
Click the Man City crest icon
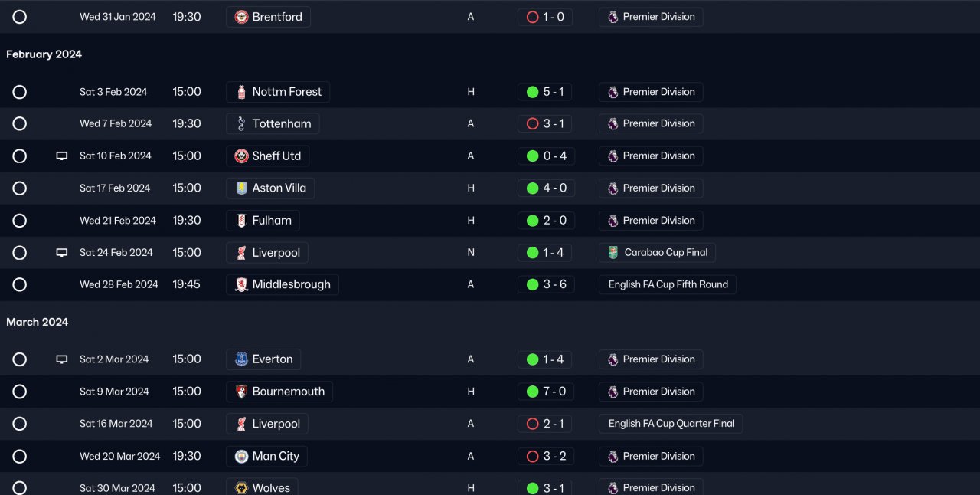pos(241,456)
